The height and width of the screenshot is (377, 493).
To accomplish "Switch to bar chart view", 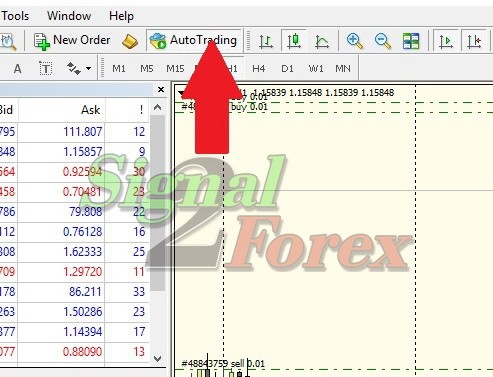I will [266, 41].
